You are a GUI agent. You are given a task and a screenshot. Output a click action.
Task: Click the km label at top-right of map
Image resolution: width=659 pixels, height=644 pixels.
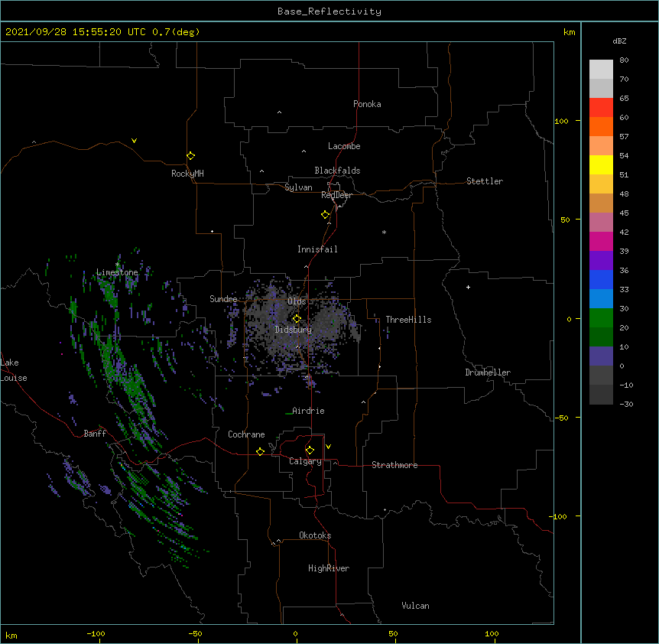(570, 32)
